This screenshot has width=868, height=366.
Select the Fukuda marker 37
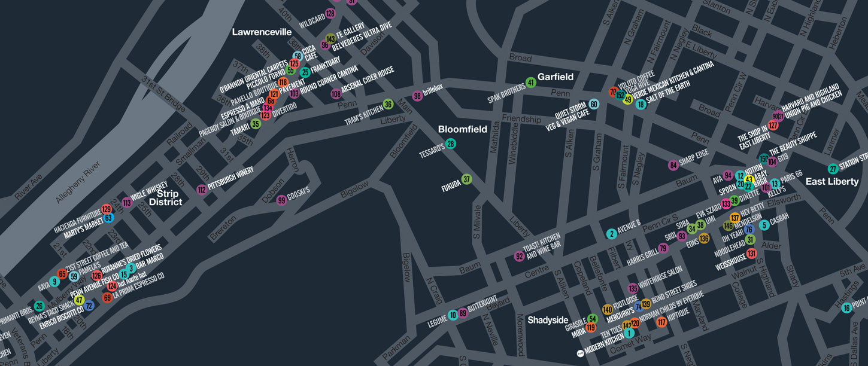tap(467, 179)
